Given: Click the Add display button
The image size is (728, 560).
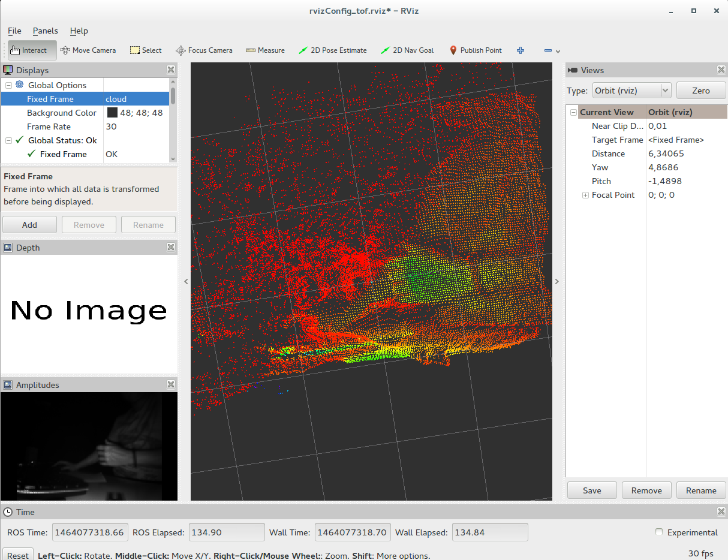Looking at the screenshot, I should coord(29,225).
